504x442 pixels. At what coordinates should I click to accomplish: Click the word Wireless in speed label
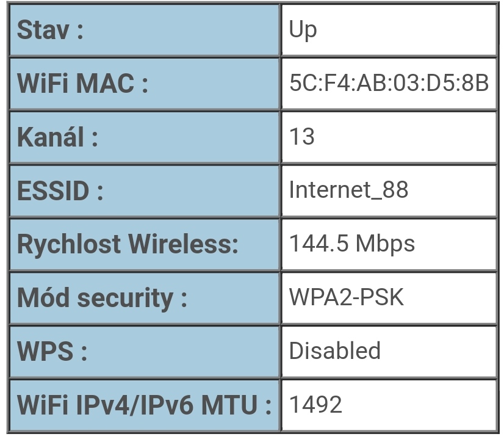click(x=183, y=244)
